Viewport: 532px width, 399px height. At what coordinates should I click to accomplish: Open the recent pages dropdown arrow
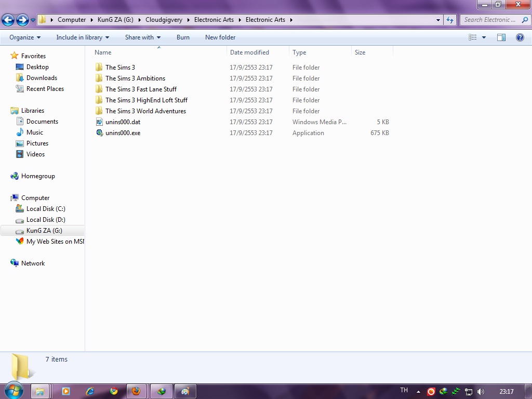(x=33, y=20)
